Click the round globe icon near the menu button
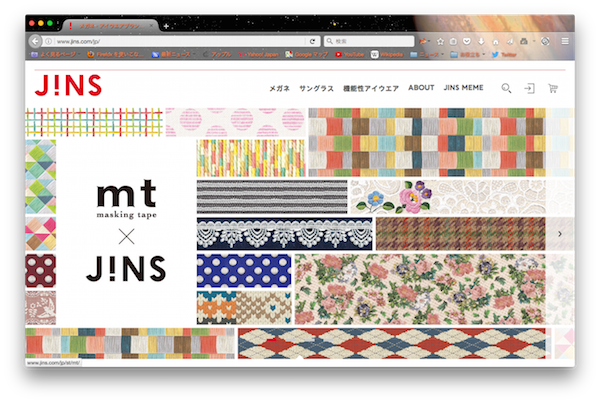This screenshot has width=600, height=403. click(545, 41)
